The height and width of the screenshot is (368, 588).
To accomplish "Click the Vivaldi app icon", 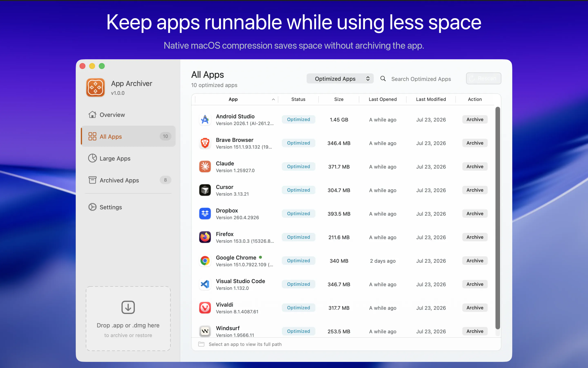I will [x=205, y=308].
